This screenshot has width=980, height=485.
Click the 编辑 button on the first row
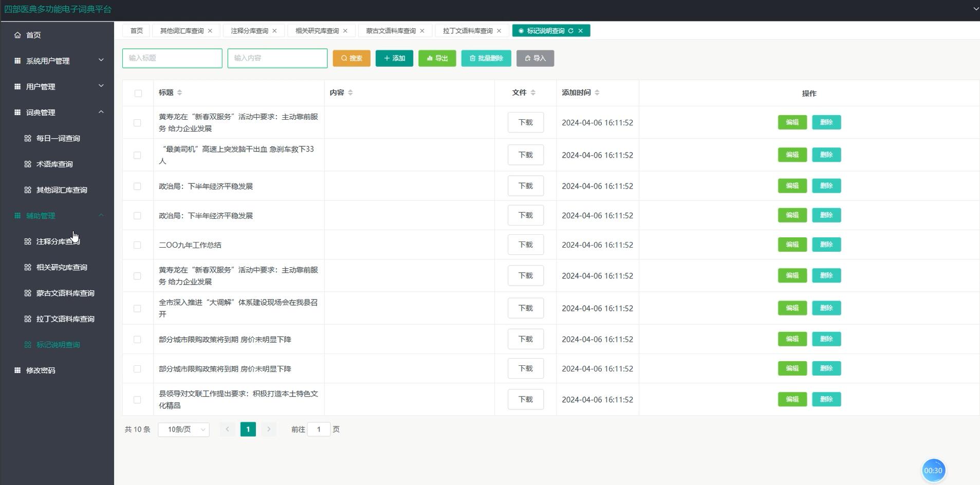(x=791, y=122)
